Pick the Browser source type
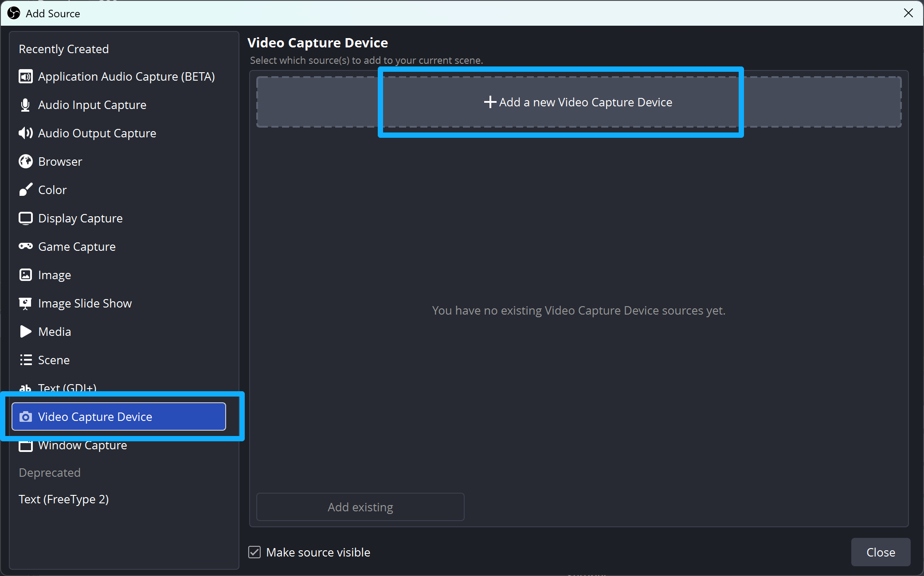The image size is (924, 576). click(119, 162)
